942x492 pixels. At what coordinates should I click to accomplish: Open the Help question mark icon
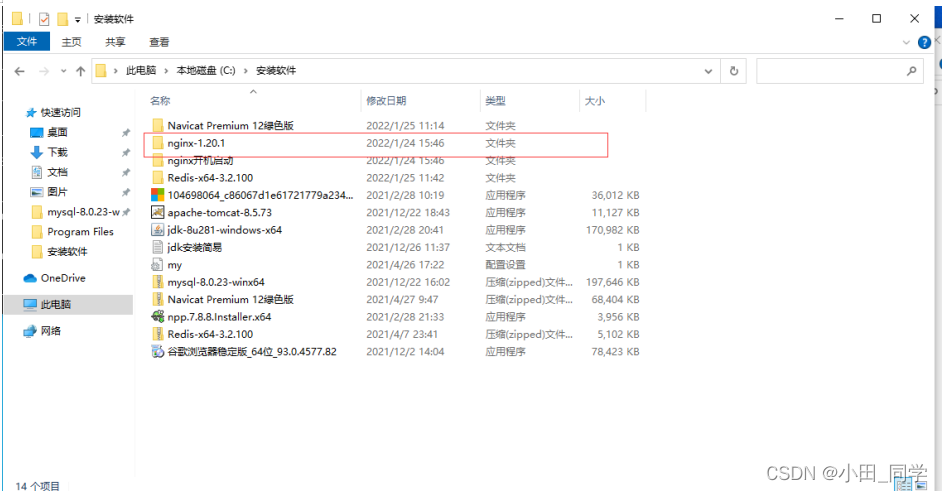(x=924, y=43)
